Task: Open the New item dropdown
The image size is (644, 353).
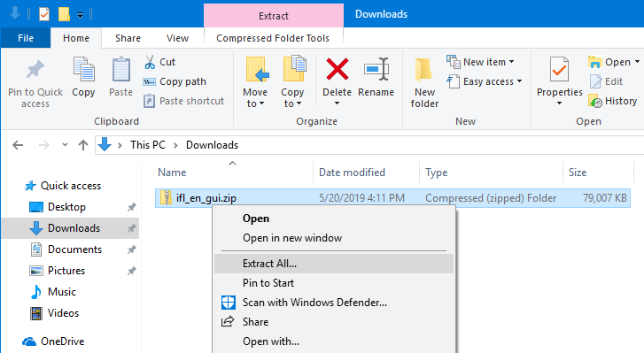Action: [x=480, y=62]
